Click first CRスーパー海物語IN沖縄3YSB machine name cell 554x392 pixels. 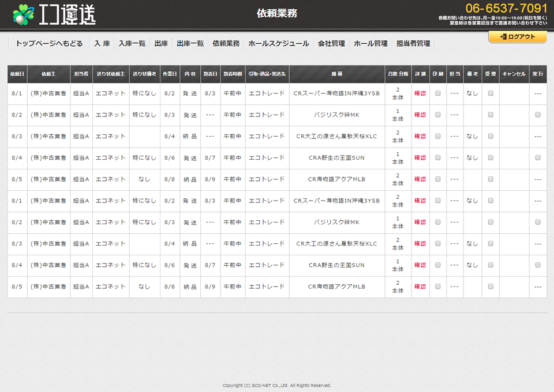click(x=336, y=93)
